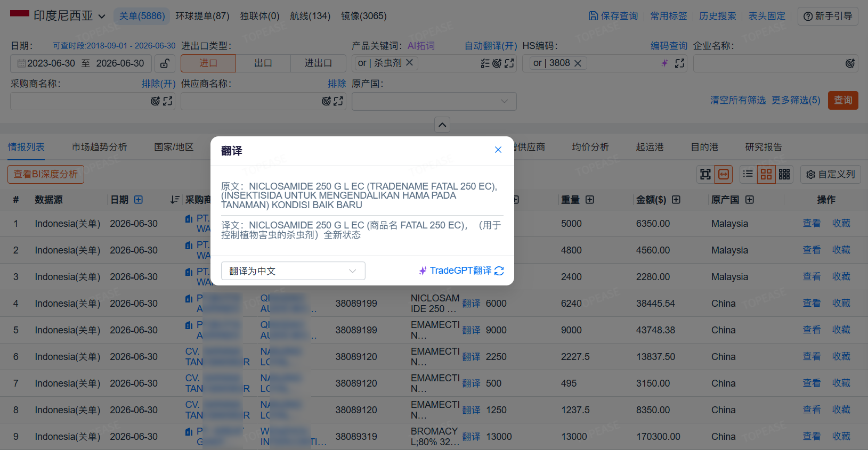Click 查看BI深度分析 button
This screenshot has width=868, height=450.
46,174
